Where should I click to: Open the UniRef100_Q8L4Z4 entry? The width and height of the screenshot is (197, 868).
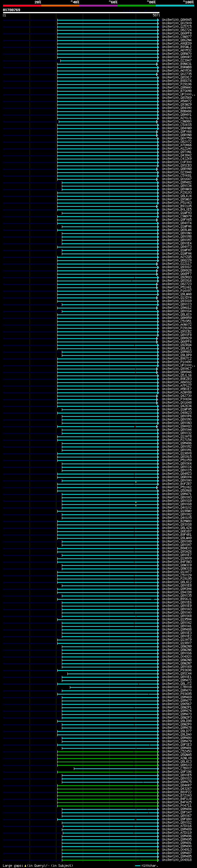pos(176,528)
